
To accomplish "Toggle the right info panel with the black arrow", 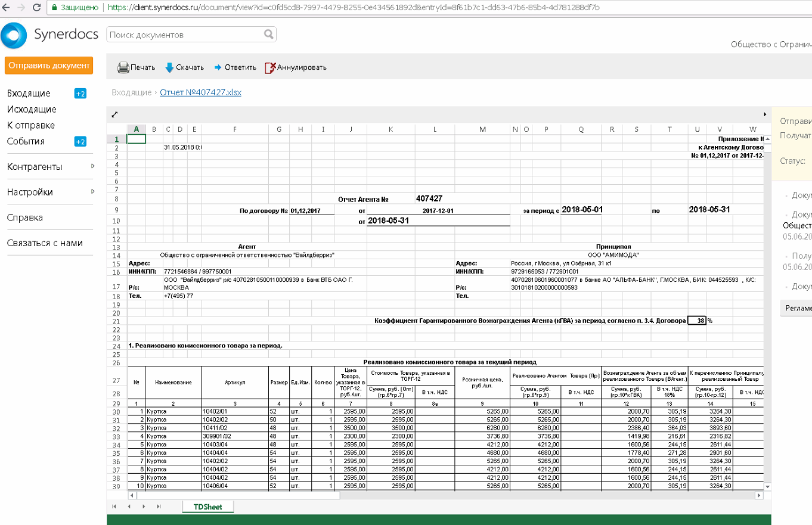I will coord(765,114).
